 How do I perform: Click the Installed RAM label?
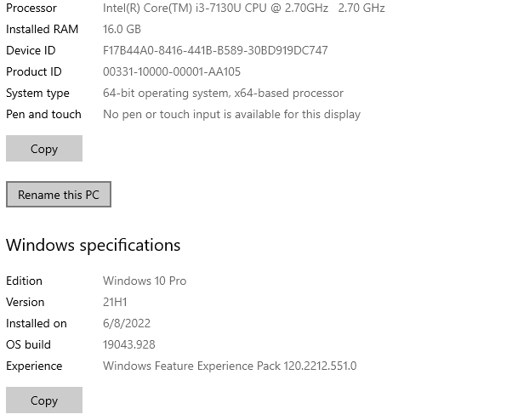click(x=43, y=29)
